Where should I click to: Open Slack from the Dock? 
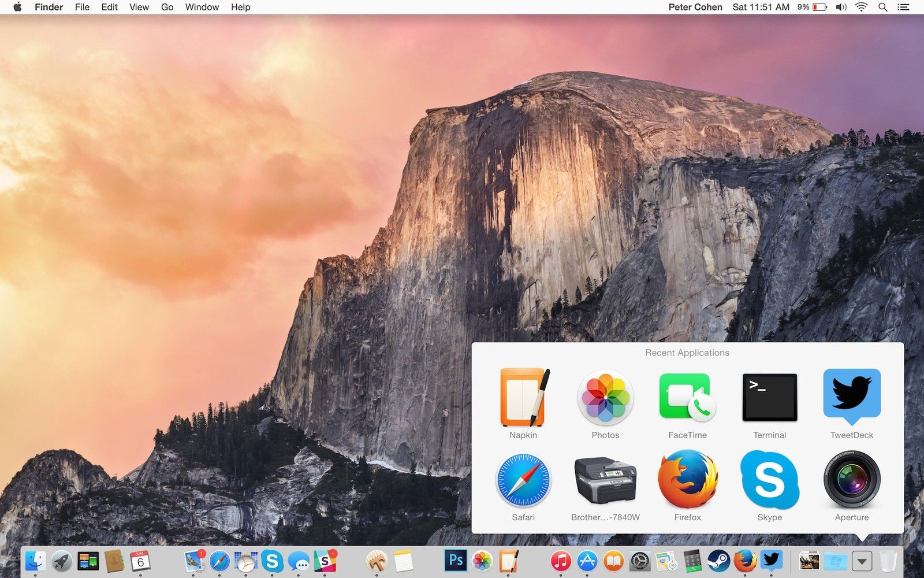point(326,561)
